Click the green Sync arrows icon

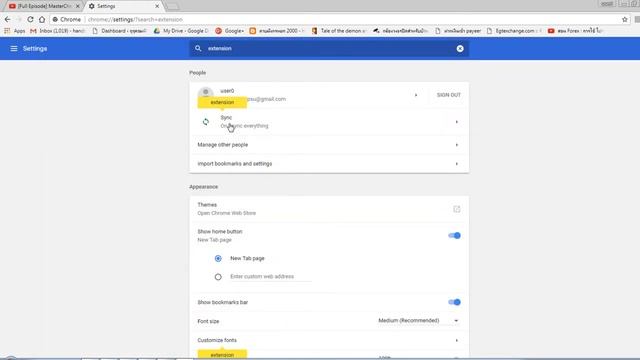coord(206,122)
